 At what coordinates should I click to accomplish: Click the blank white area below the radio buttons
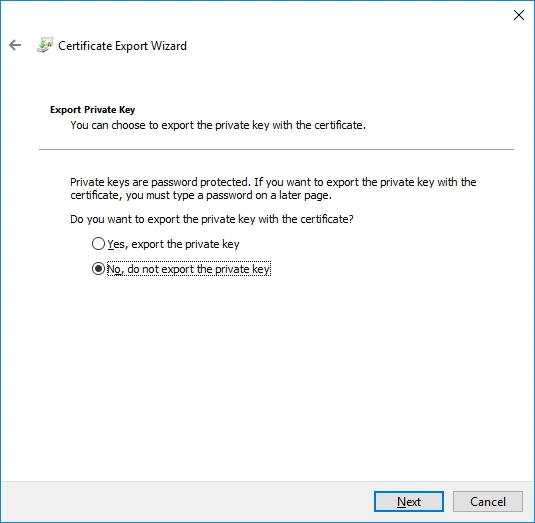click(x=268, y=375)
